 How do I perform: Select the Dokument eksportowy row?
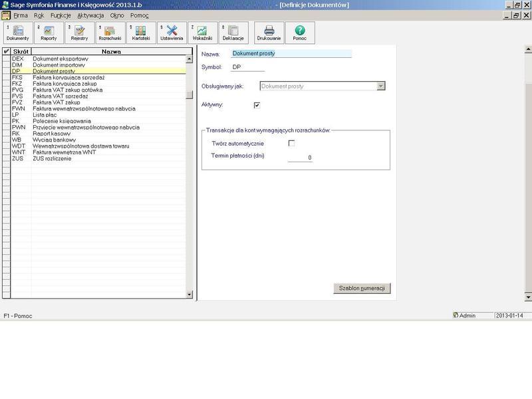[x=98, y=59]
